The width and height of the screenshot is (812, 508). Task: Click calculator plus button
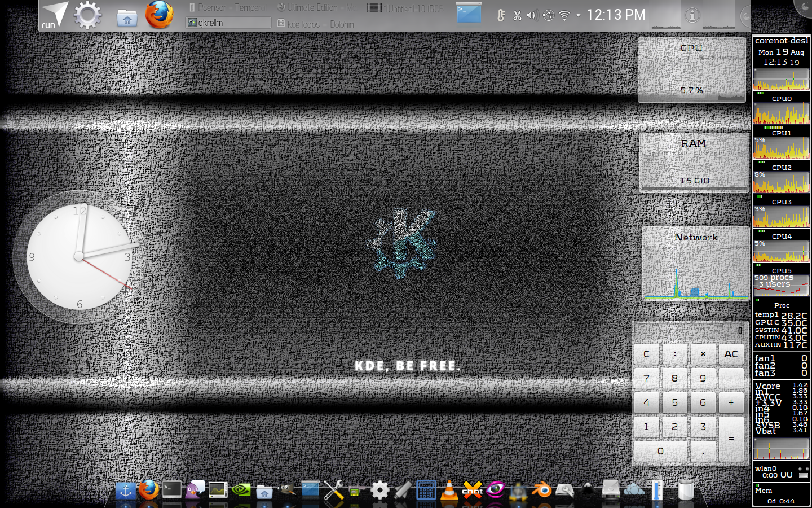(x=731, y=402)
